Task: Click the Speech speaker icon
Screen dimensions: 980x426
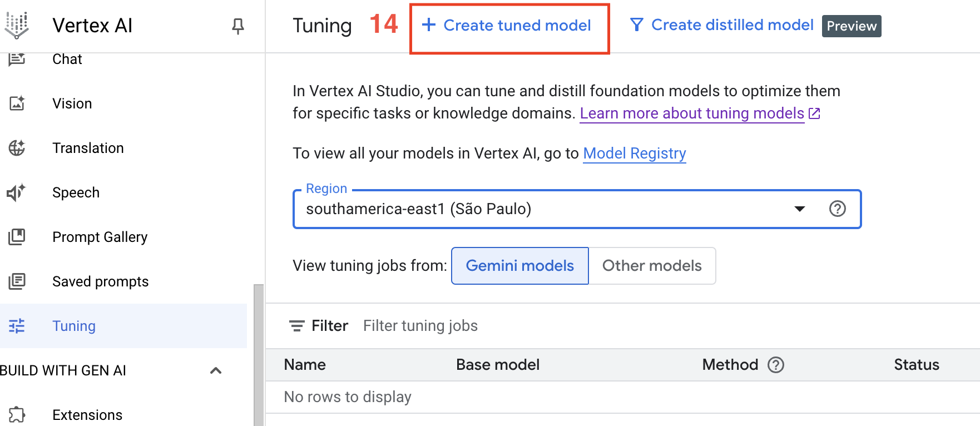Action: [x=16, y=192]
